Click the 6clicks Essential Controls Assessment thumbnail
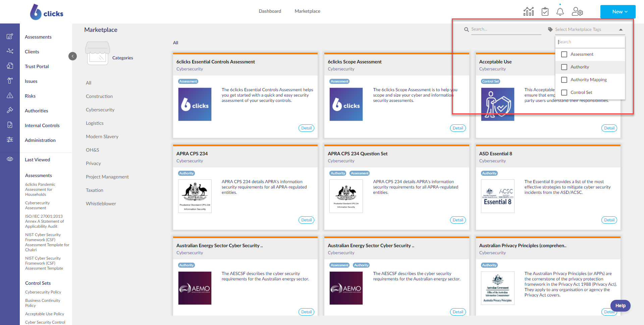 point(195,104)
